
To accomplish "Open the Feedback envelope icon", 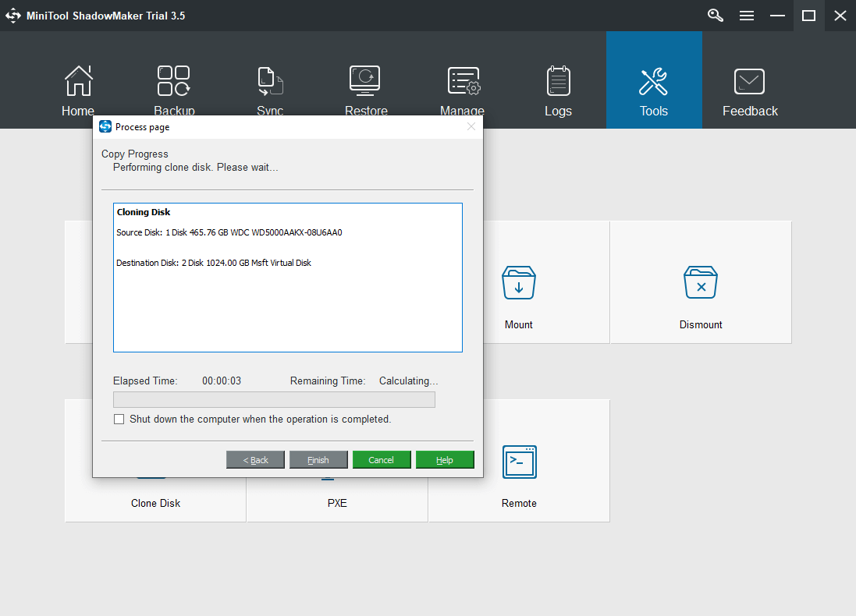I will (x=749, y=81).
